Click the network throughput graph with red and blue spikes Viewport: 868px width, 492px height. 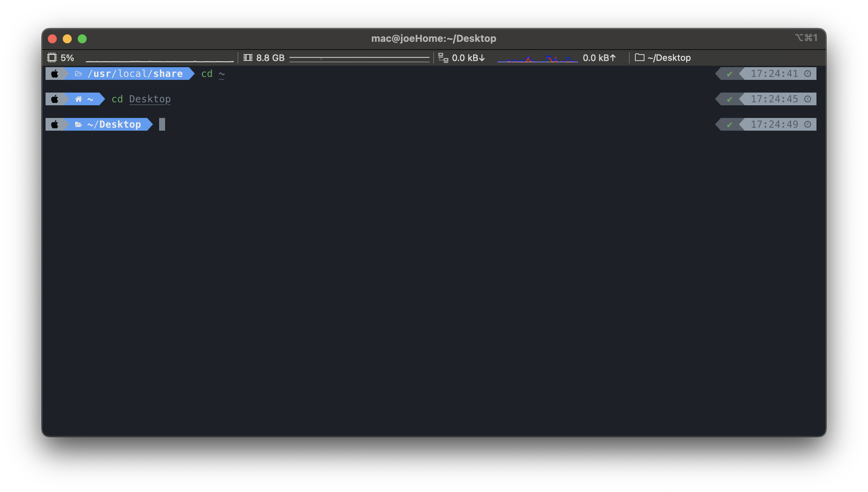click(537, 59)
